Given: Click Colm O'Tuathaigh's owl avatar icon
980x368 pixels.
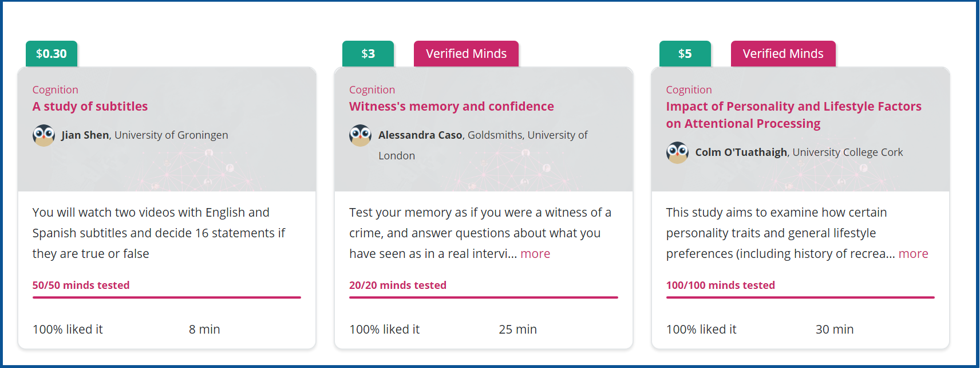Looking at the screenshot, I should 677,152.
